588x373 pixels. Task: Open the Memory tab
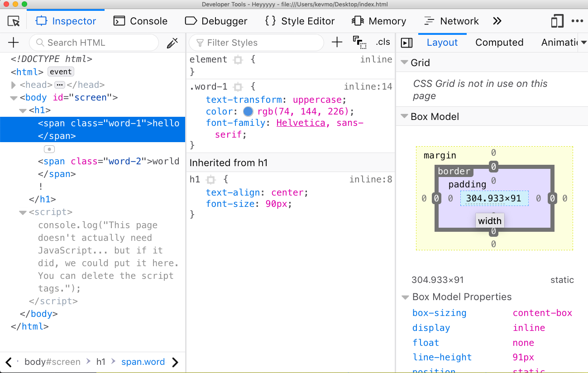click(x=379, y=21)
